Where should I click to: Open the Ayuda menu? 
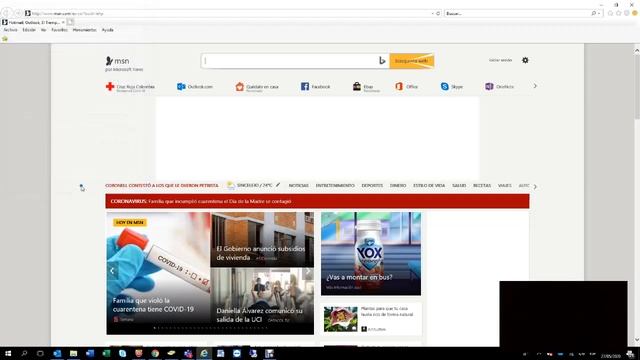107,30
